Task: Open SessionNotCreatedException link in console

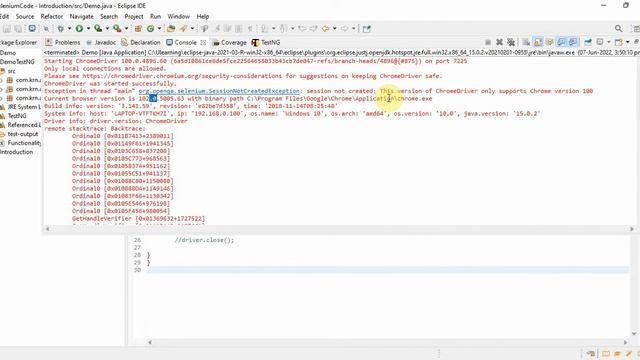Action: (x=219, y=91)
